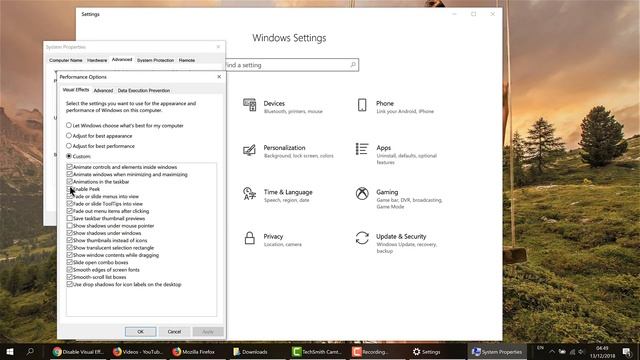Open Hardware tab in System Properties
Viewport: 640px width, 360px height.
97,60
